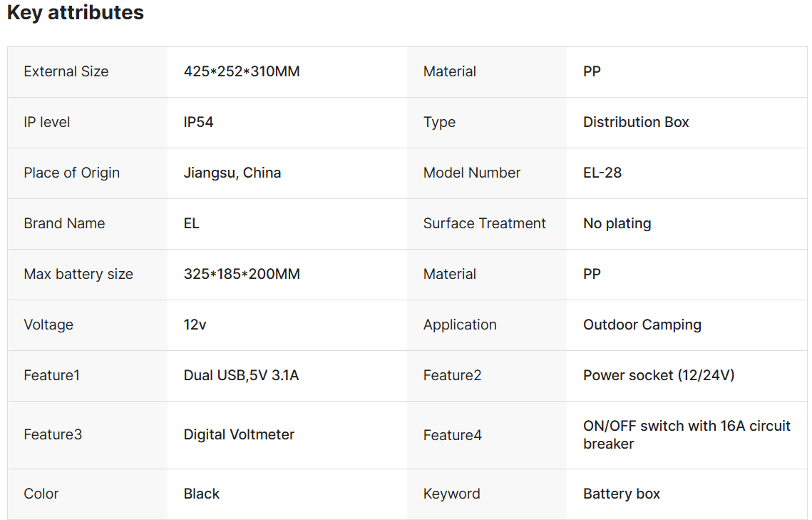This screenshot has height=520, width=812.
Task: Click the "Surface Treatment" attribute label
Action: click(x=484, y=223)
